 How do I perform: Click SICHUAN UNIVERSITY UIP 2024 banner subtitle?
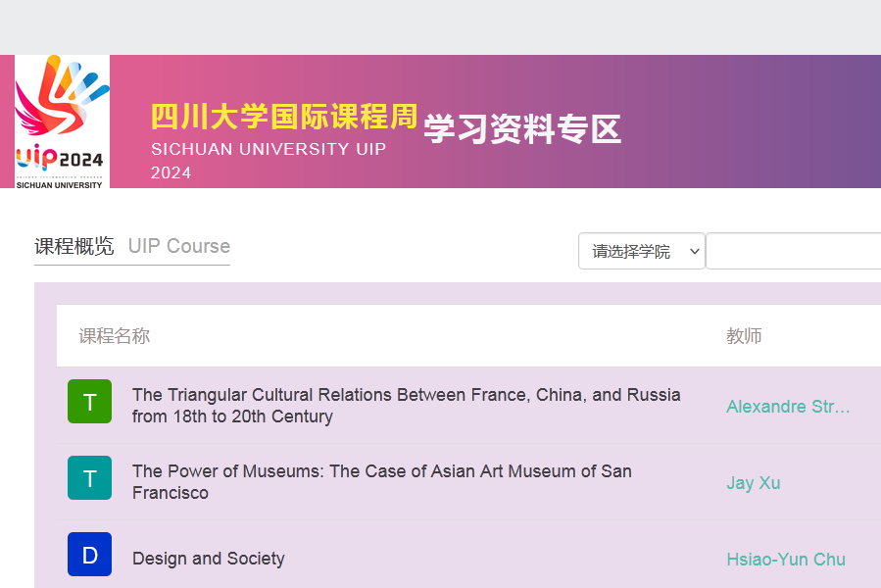pos(269,161)
